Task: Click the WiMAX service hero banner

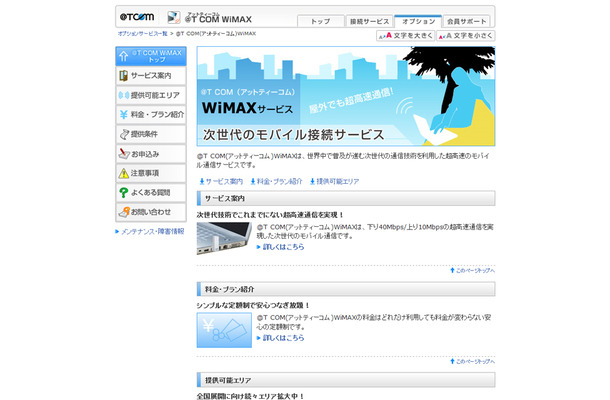Action: tap(346, 96)
